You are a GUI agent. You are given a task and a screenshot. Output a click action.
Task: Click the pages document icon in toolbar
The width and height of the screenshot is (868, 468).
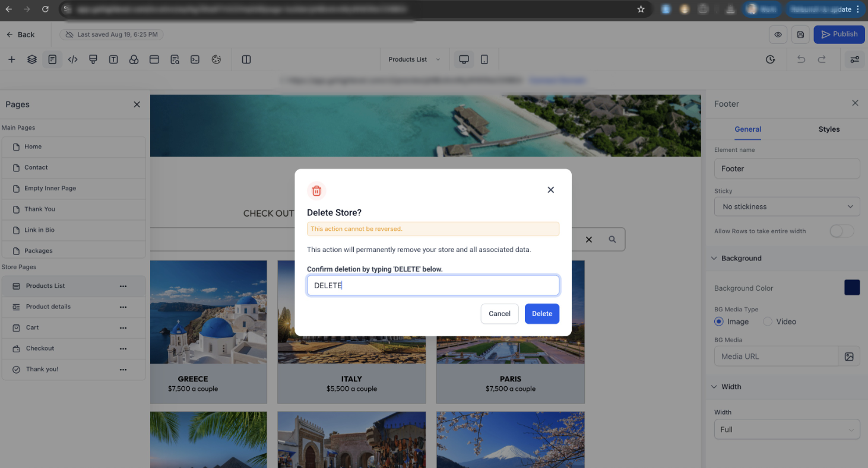[x=52, y=59]
